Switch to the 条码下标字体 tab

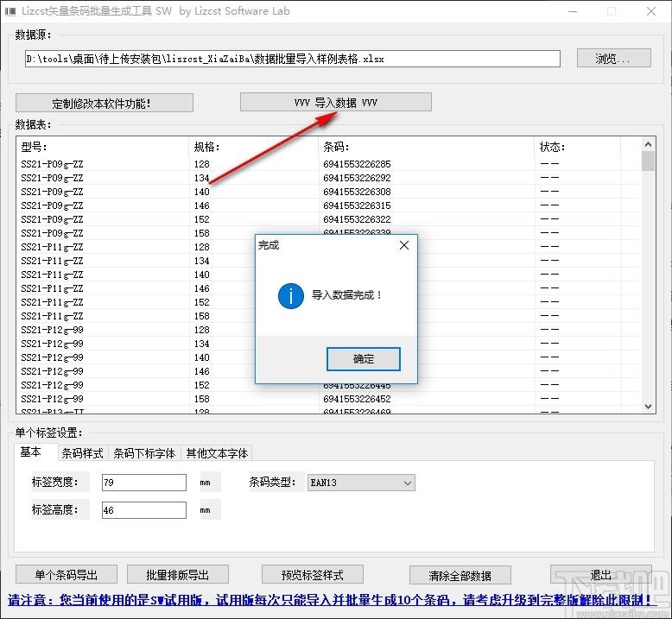click(144, 453)
